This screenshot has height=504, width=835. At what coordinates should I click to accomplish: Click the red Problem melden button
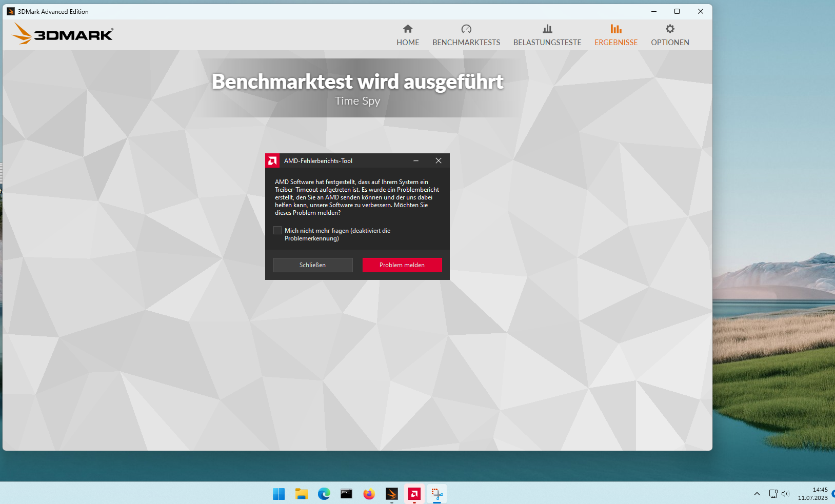[x=402, y=265]
